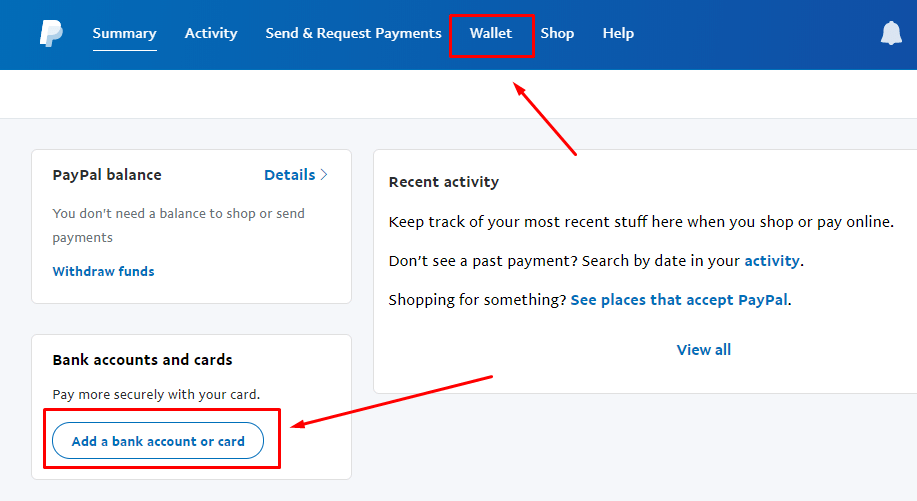The width and height of the screenshot is (917, 501).
Task: Select the Bank accounts and cards heading
Action: 142,360
